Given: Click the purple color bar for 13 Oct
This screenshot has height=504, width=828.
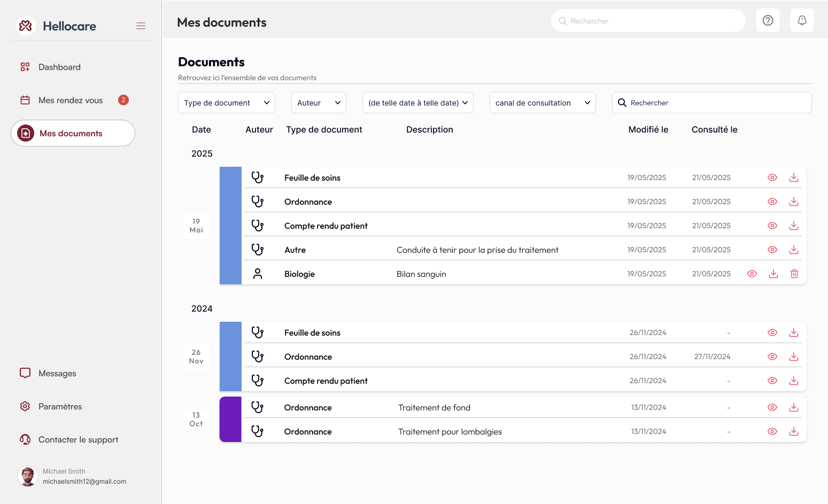Looking at the screenshot, I should point(230,419).
